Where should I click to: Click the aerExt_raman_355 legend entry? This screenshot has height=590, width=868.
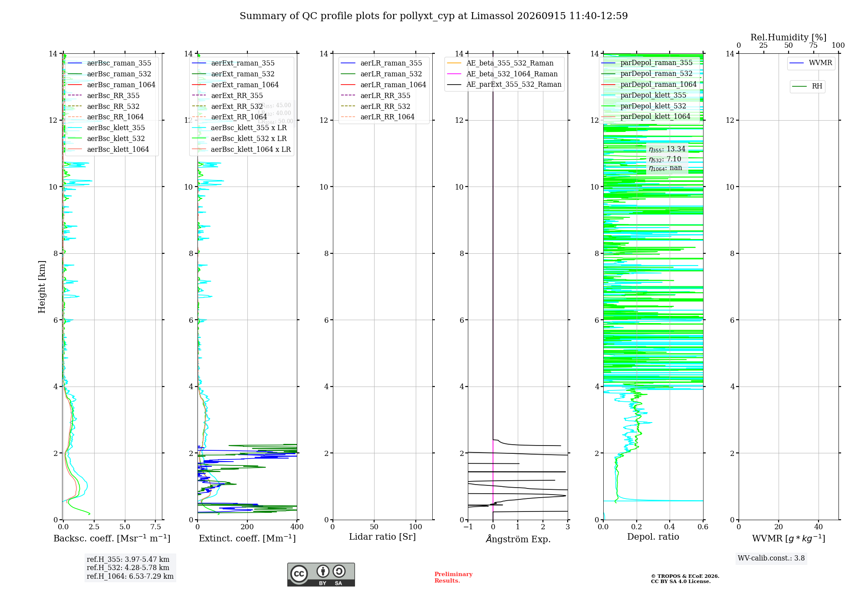click(x=233, y=63)
